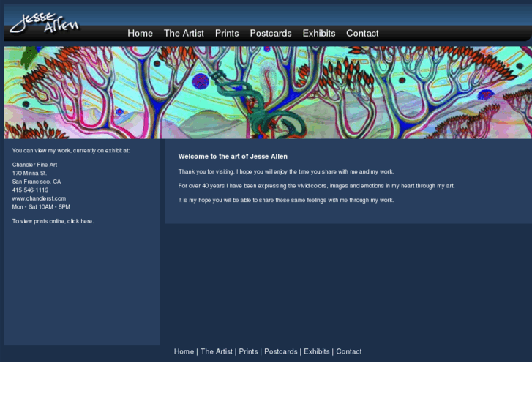Click the 'Chandler Fine Art' gallery name
Viewport: 532px width, 399px height.
tap(34, 165)
